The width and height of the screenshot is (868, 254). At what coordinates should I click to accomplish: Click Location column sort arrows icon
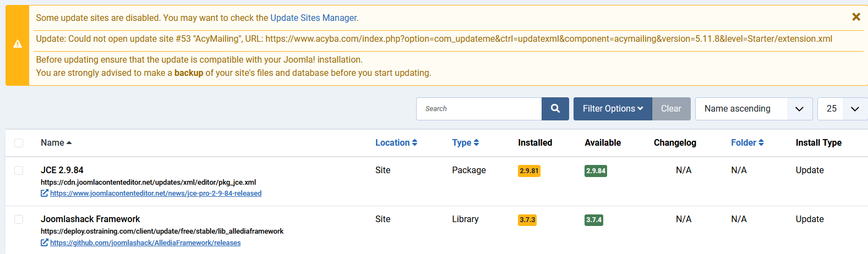[414, 142]
